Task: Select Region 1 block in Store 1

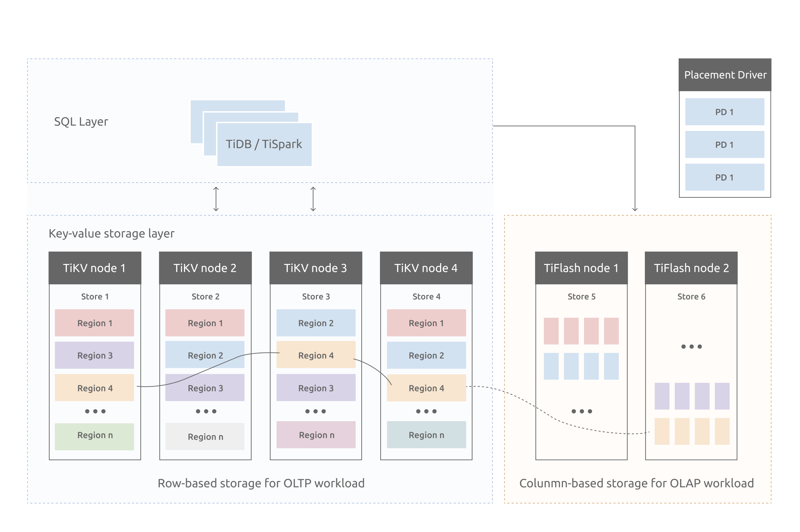Action: 94,322
